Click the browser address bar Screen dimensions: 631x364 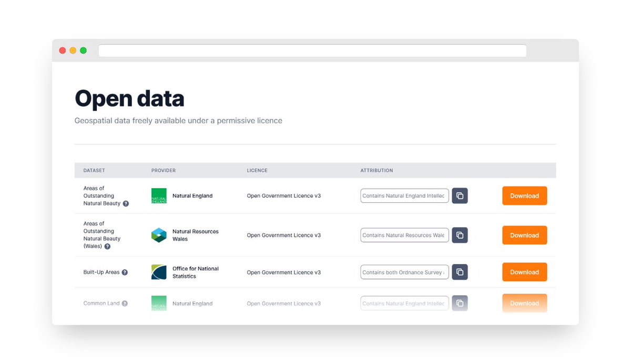tap(312, 50)
